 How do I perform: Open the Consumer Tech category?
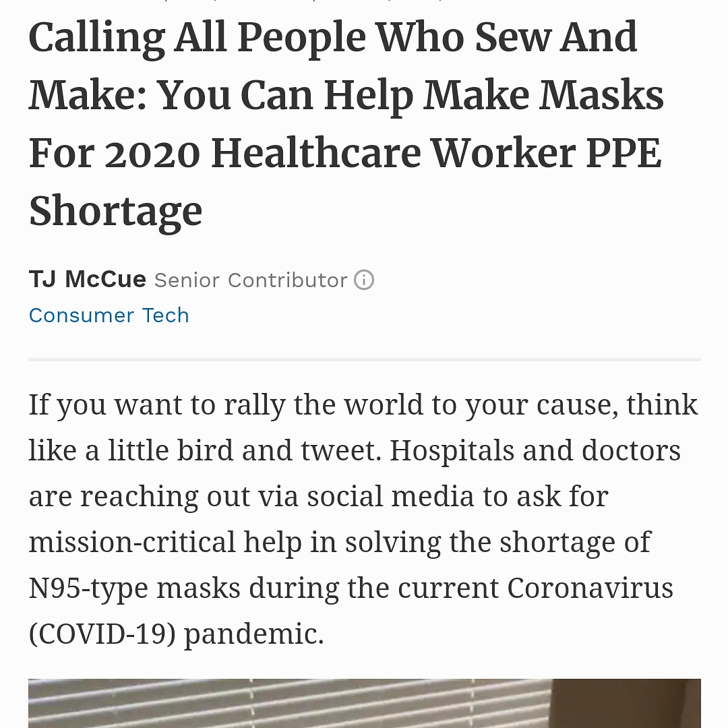click(109, 315)
